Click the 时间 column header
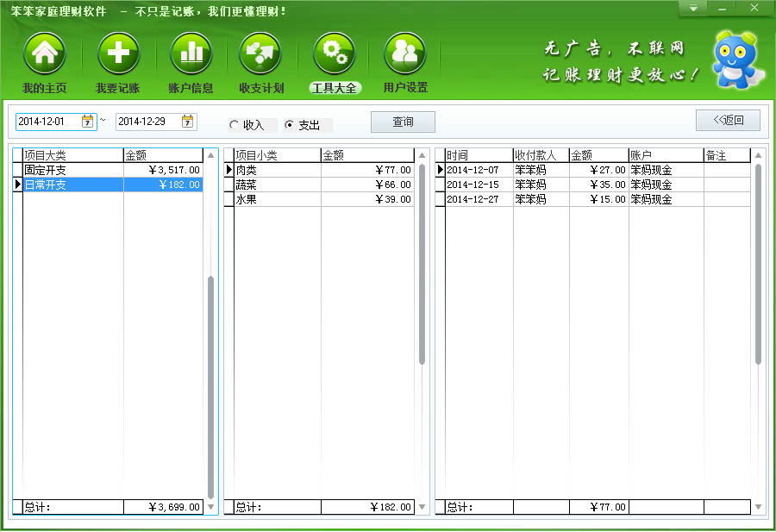776x532 pixels. pyautogui.click(x=479, y=155)
